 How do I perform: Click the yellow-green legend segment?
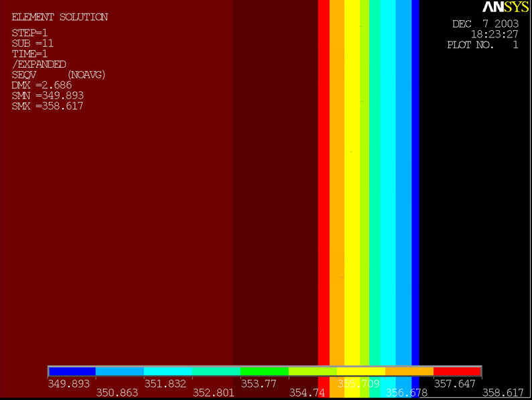pyautogui.click(x=313, y=371)
